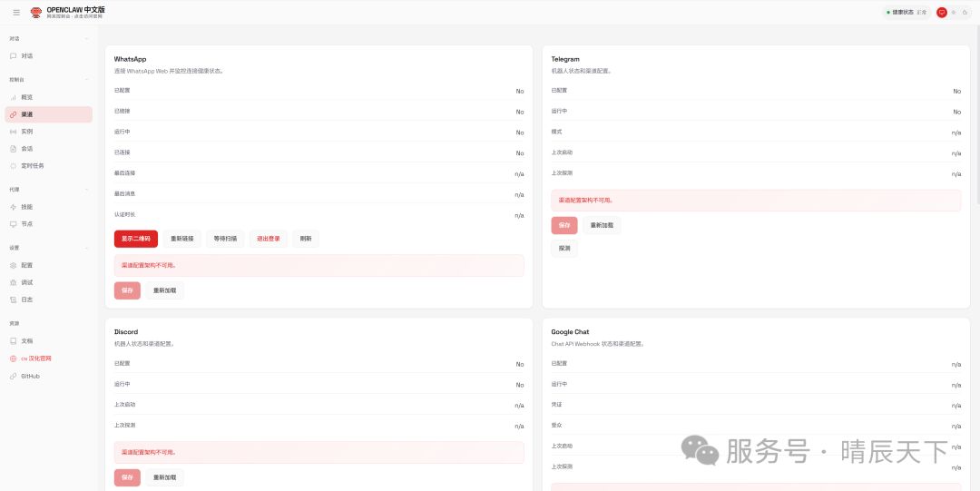
Task: Click the Discord 上次启动 row
Action: (318, 405)
